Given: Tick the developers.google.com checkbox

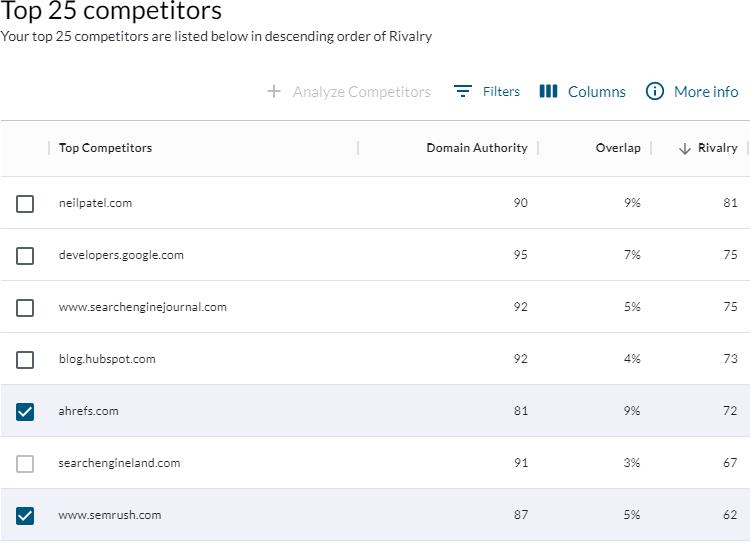Looking at the screenshot, I should pyautogui.click(x=25, y=256).
